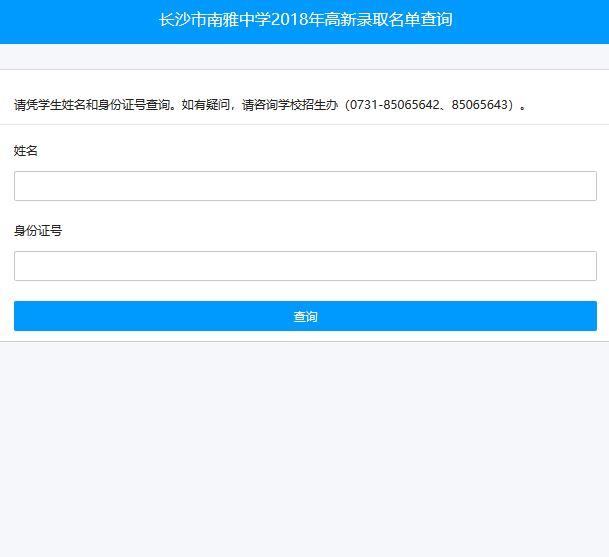Click the 身份证号 ID number input field

(x=305, y=266)
